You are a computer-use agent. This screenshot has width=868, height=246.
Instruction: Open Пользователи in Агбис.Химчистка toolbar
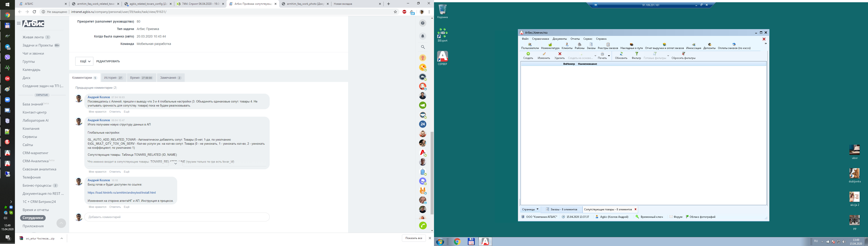pyautogui.click(x=530, y=46)
